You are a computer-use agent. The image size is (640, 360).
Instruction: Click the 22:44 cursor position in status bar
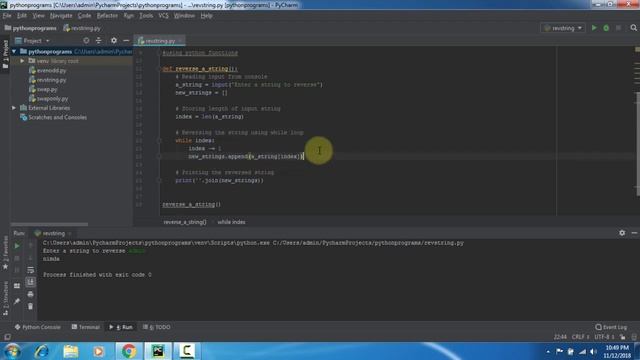click(560, 337)
